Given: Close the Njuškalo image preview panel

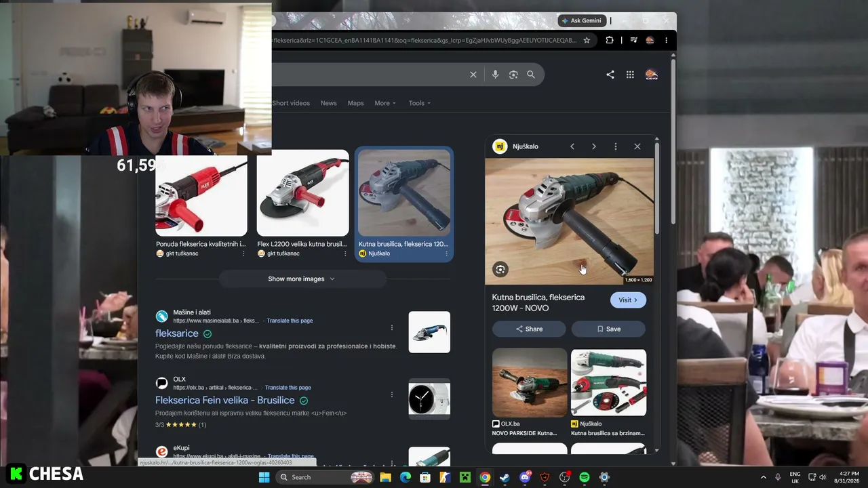Looking at the screenshot, I should pyautogui.click(x=637, y=146).
